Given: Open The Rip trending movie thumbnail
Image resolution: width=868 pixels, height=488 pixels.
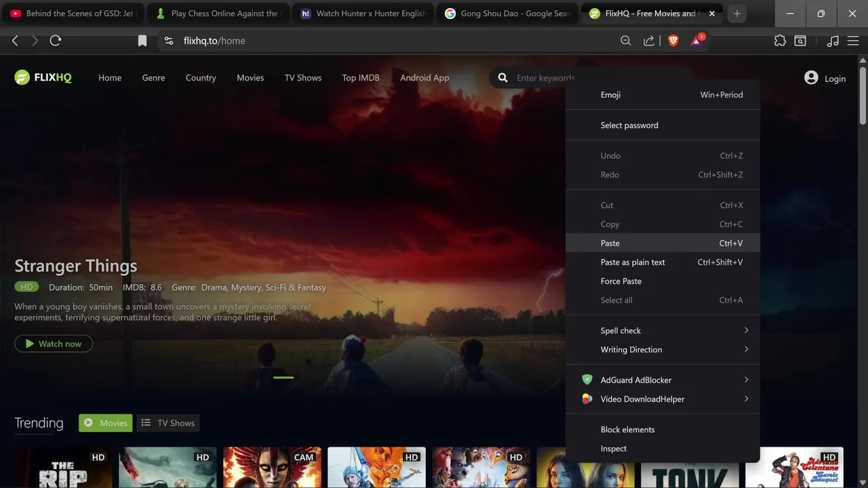Looking at the screenshot, I should point(63,468).
